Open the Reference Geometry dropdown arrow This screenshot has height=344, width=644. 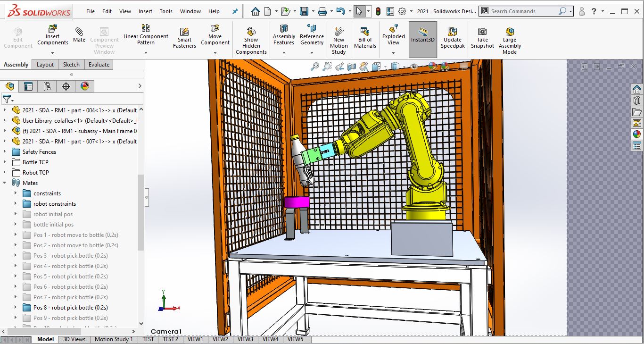(312, 53)
